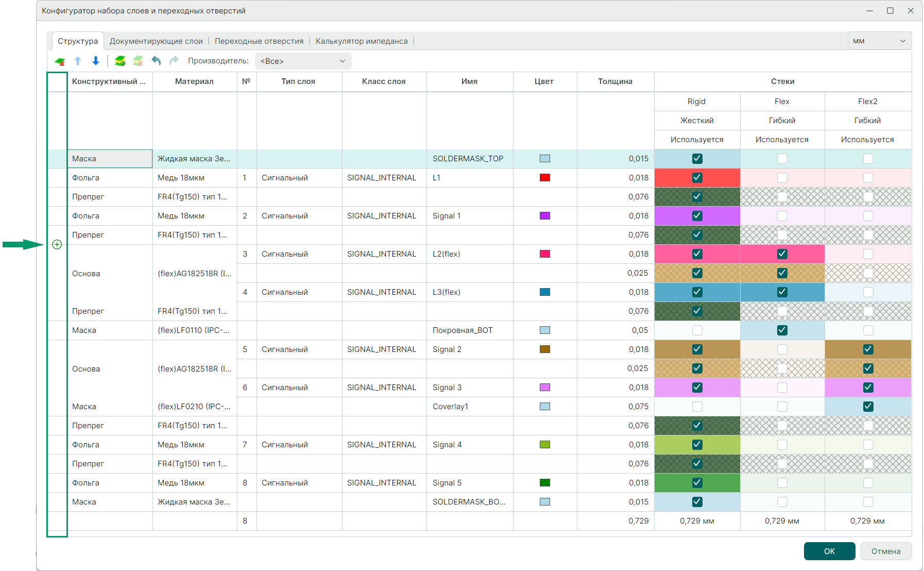Click the redo arrow icon
This screenshot has height=571, width=924.
pos(174,61)
